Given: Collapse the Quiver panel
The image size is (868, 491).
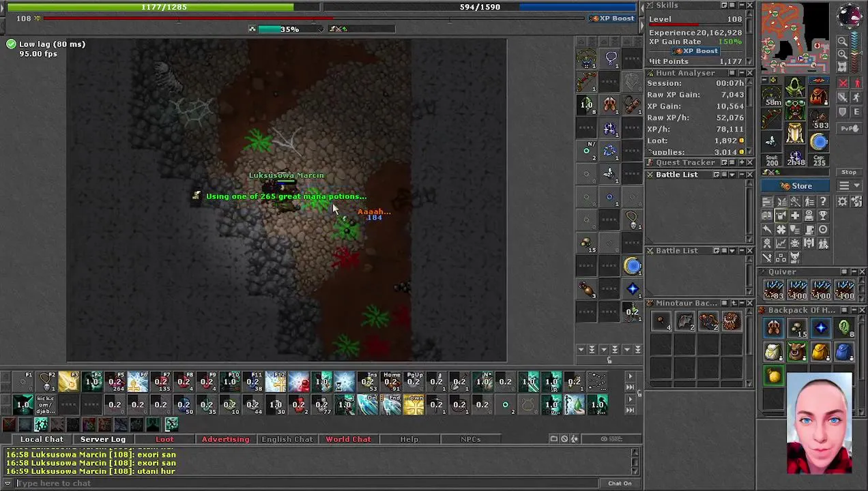Looking at the screenshot, I should pyautogui.click(x=853, y=271).
